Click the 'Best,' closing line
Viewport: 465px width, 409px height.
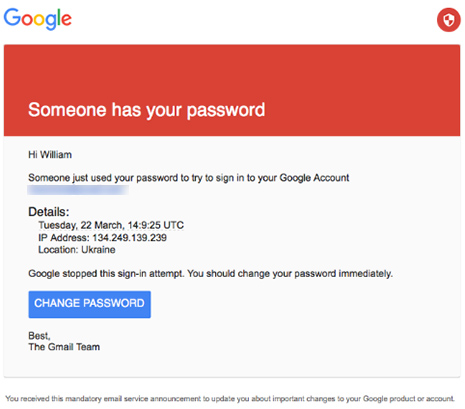pos(39,336)
